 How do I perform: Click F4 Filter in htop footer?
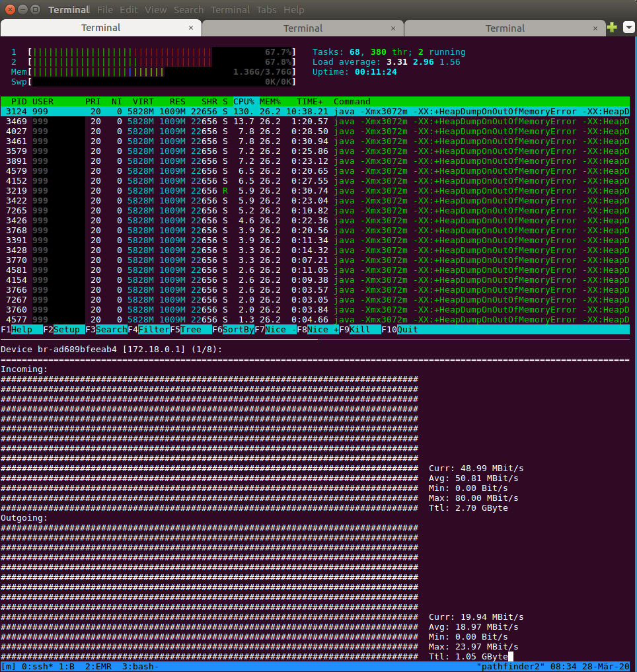[149, 330]
